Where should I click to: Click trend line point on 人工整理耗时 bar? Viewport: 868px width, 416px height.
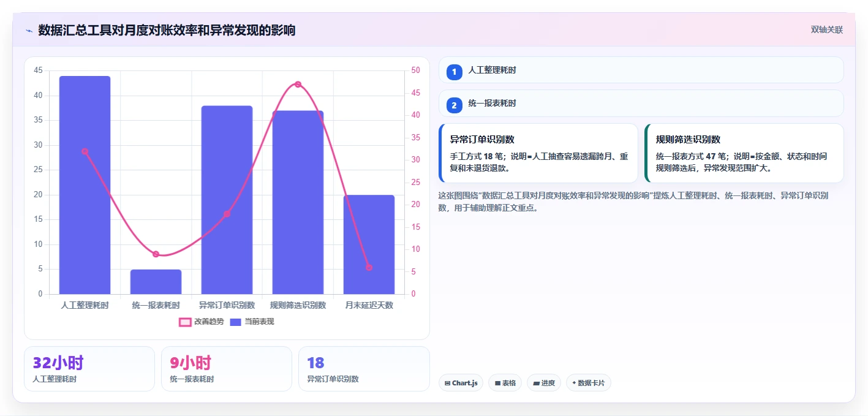pos(85,151)
